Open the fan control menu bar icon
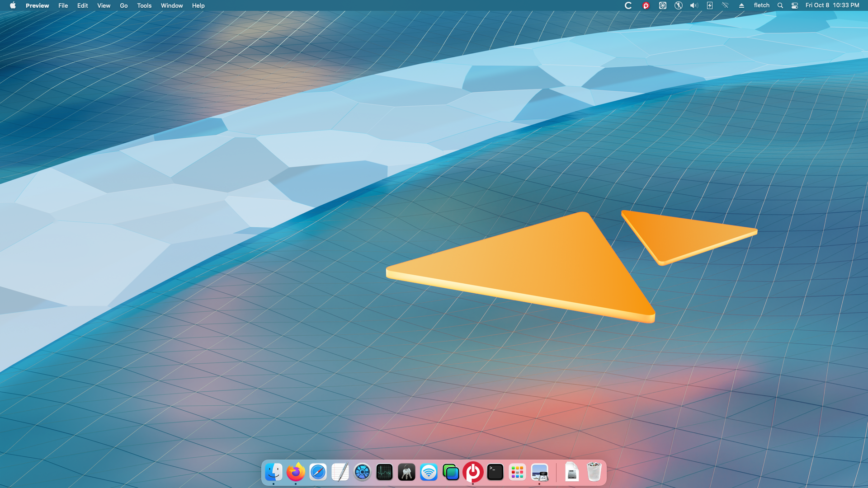The height and width of the screenshot is (488, 868). click(x=662, y=5)
